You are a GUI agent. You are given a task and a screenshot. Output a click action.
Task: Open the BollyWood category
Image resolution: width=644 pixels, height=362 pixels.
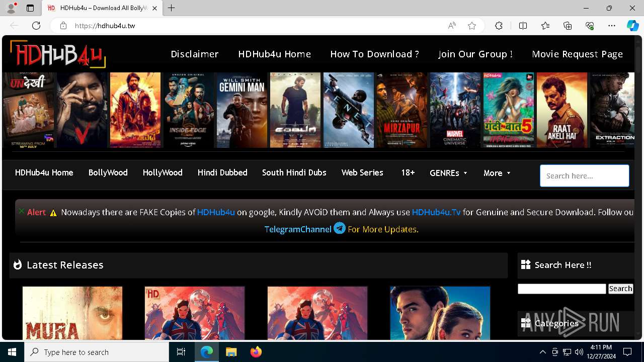pyautogui.click(x=108, y=172)
